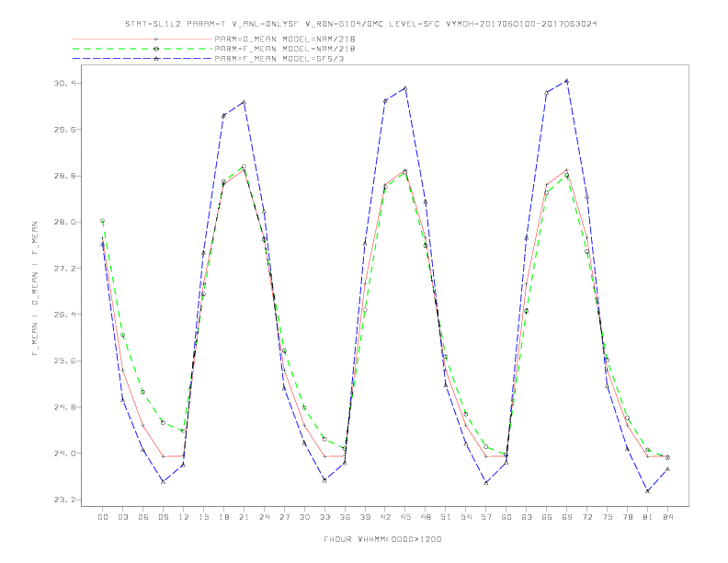Click x-axis tick label 03
Image resolution: width=728 pixels, height=563 pixels.
click(123, 517)
